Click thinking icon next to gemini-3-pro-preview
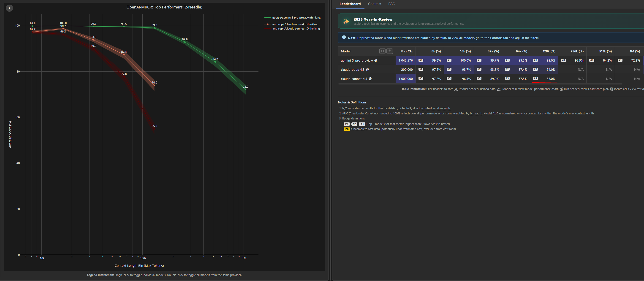Screen dimensions: 644x281 (x=376, y=60)
